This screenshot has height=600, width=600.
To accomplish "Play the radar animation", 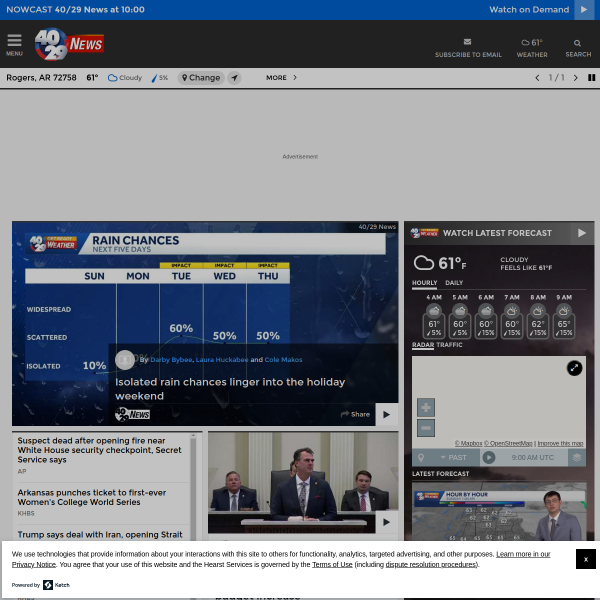I will point(489,458).
